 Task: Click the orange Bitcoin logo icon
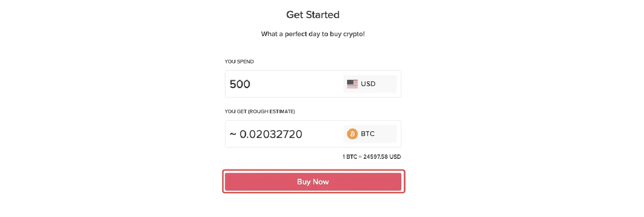tap(352, 134)
